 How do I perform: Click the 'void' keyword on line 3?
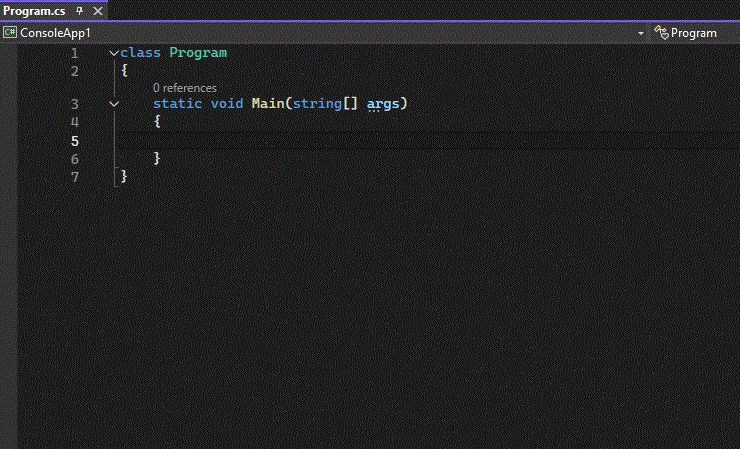pyautogui.click(x=227, y=103)
